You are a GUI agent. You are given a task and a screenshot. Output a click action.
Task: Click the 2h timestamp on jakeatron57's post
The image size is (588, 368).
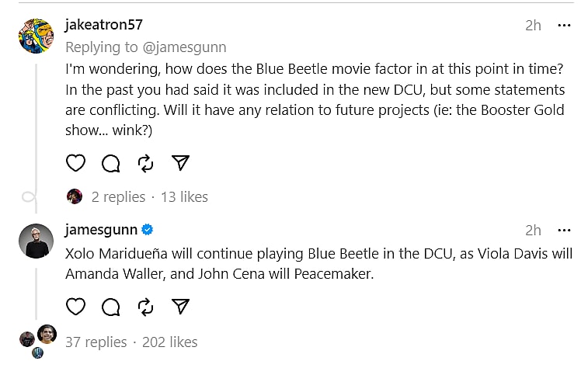click(x=533, y=25)
